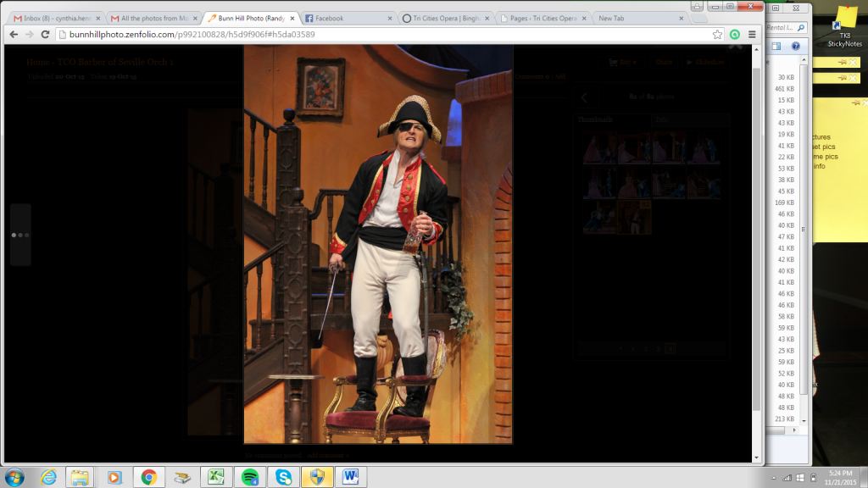Click the page scrollbar down arrow
Viewport: 868px width, 488px height.
(x=756, y=457)
